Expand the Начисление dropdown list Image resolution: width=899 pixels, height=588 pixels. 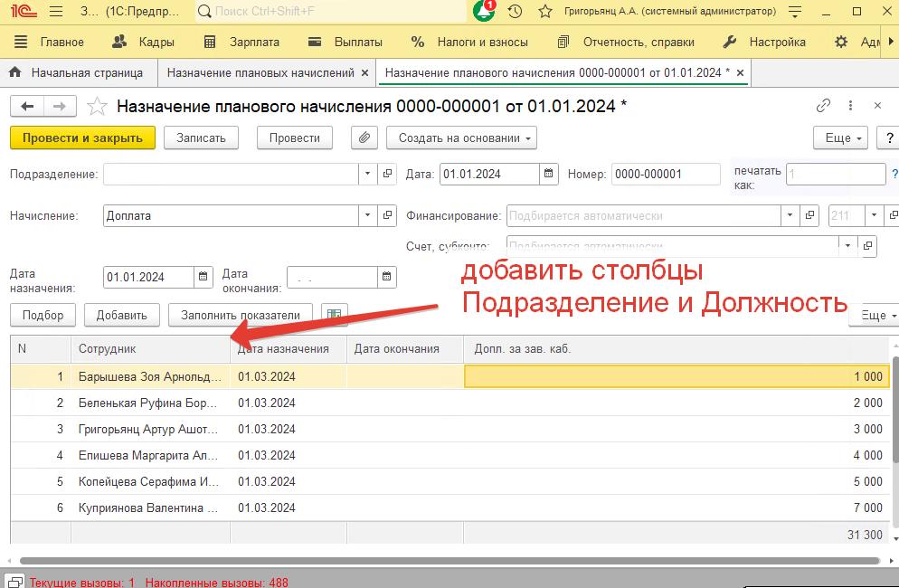pyautogui.click(x=367, y=215)
